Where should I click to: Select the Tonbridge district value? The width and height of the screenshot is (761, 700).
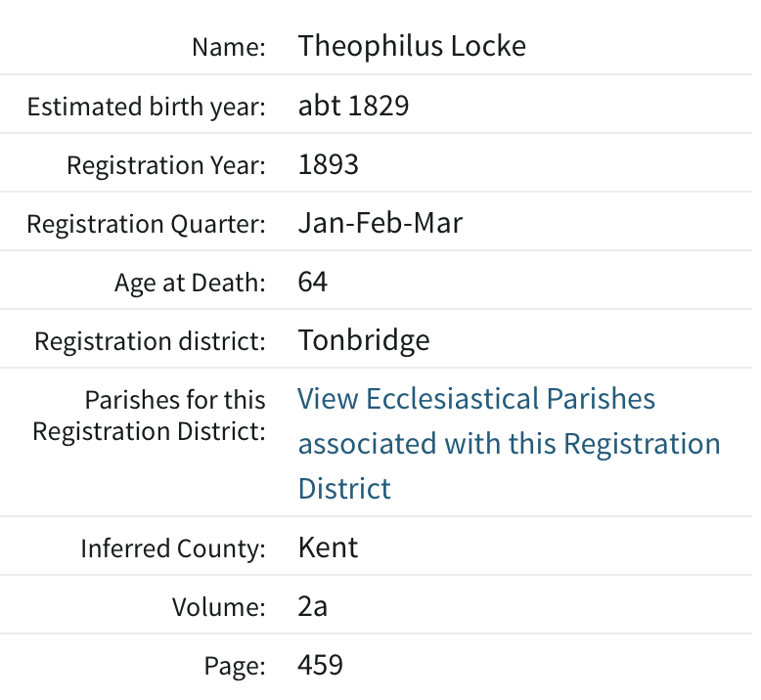[x=364, y=341]
